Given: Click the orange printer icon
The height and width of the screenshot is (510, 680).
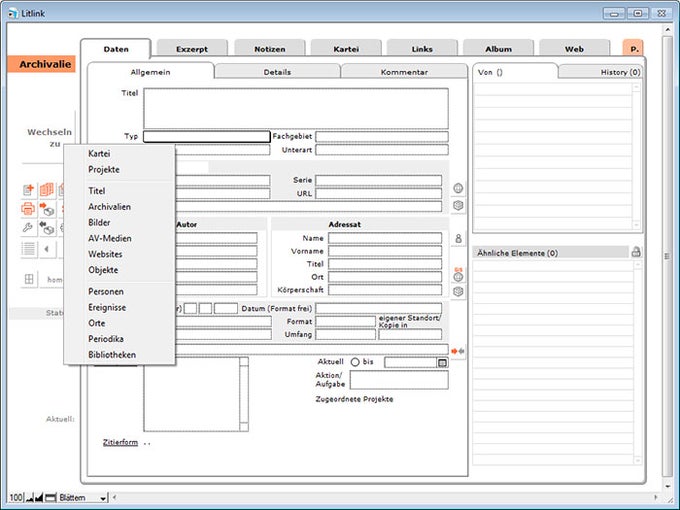Looking at the screenshot, I should (x=29, y=209).
